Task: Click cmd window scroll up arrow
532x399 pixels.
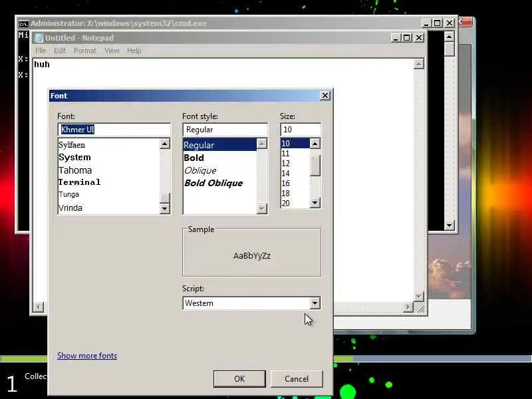Action: pyautogui.click(x=450, y=37)
